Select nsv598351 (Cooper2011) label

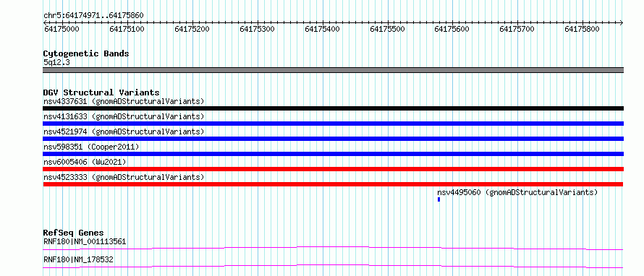coord(91,147)
